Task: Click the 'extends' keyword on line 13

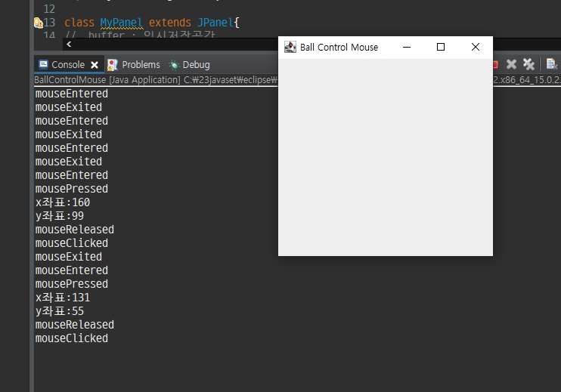Action: pyautogui.click(x=170, y=23)
